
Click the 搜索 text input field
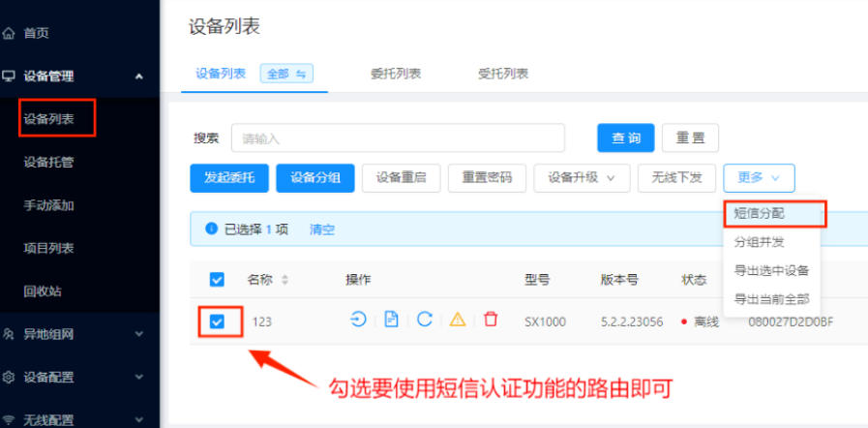[x=397, y=138]
